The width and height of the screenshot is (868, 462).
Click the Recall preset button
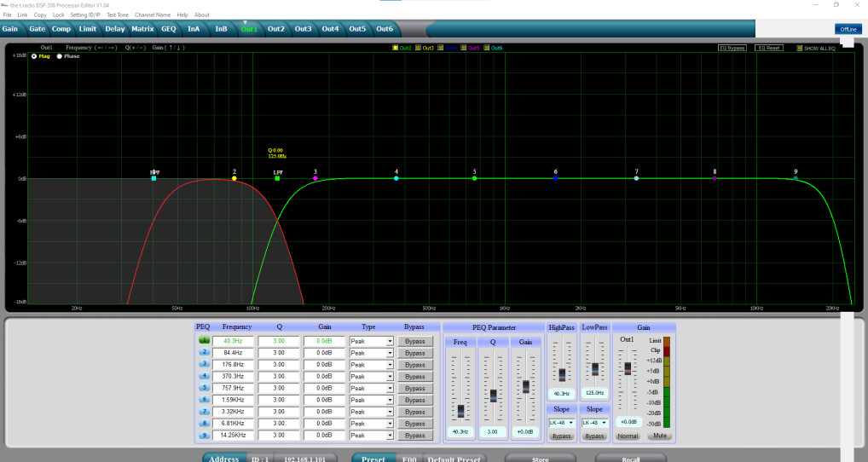(630, 459)
